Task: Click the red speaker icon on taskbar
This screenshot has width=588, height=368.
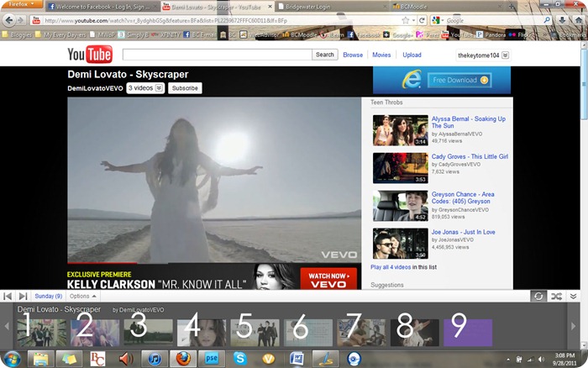Action: click(x=126, y=359)
